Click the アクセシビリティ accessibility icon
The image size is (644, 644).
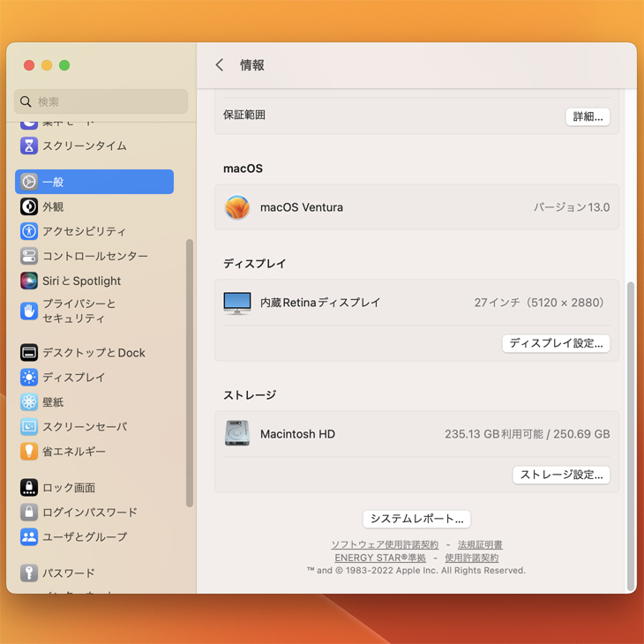click(29, 231)
